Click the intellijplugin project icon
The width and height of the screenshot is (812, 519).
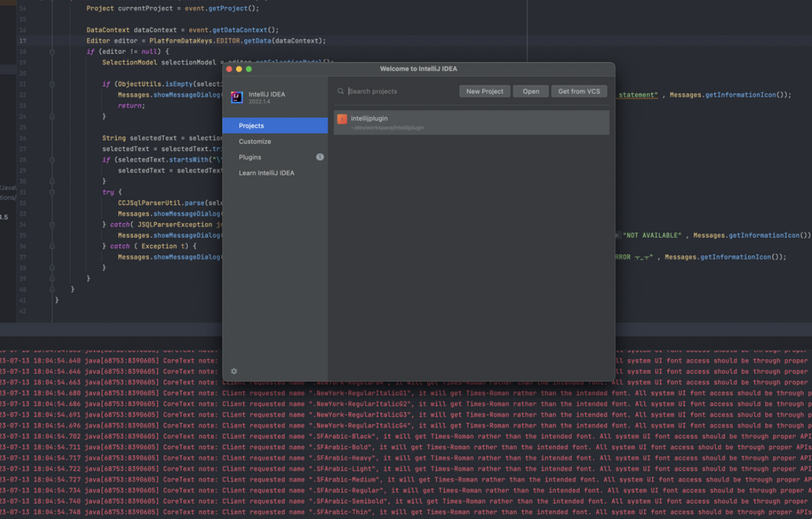click(341, 119)
